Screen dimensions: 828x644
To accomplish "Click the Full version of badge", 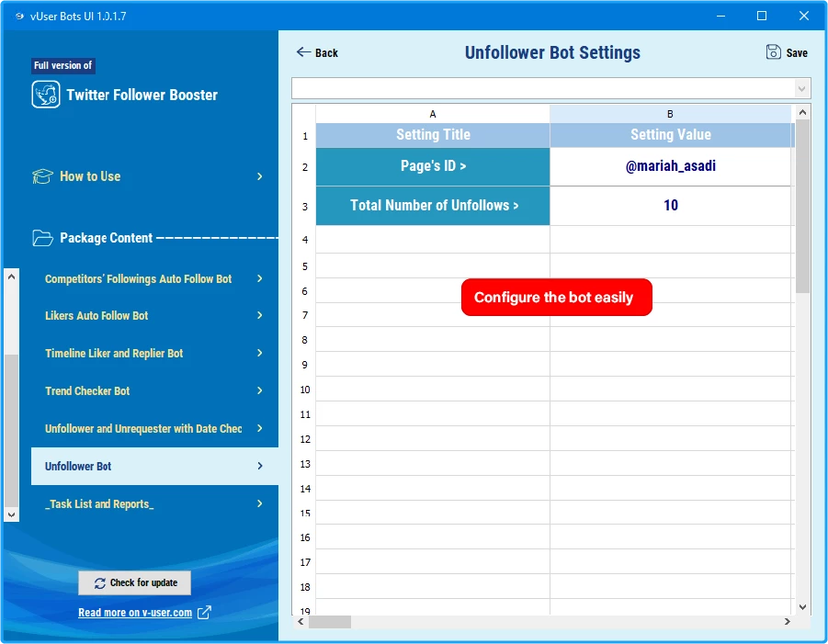I will click(62, 65).
